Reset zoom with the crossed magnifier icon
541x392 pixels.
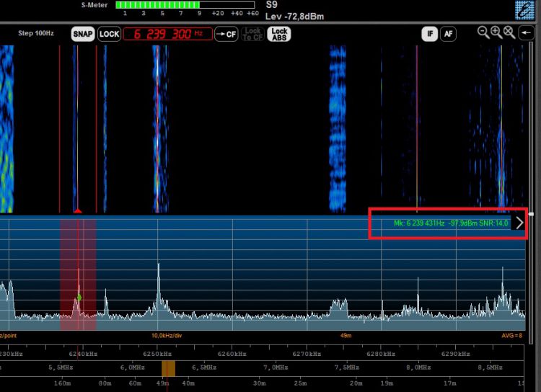509,32
